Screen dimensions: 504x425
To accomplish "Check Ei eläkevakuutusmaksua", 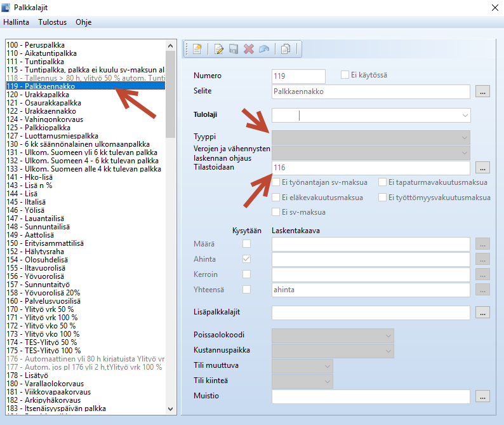I will click(x=275, y=197).
